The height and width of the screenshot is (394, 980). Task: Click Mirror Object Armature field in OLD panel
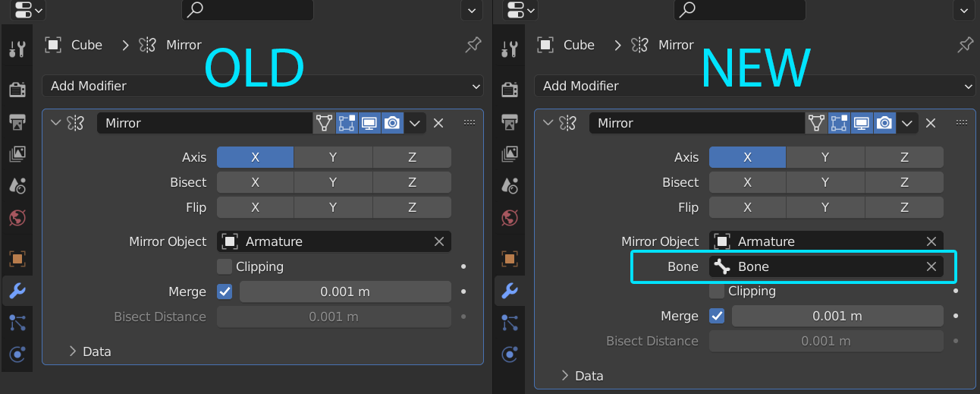pyautogui.click(x=334, y=241)
